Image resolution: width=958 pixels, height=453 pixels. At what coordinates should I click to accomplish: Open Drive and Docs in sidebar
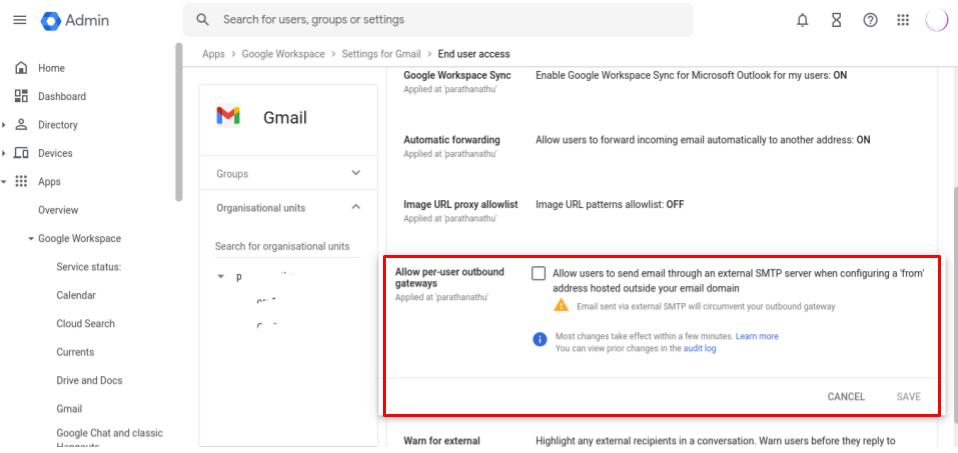(89, 380)
